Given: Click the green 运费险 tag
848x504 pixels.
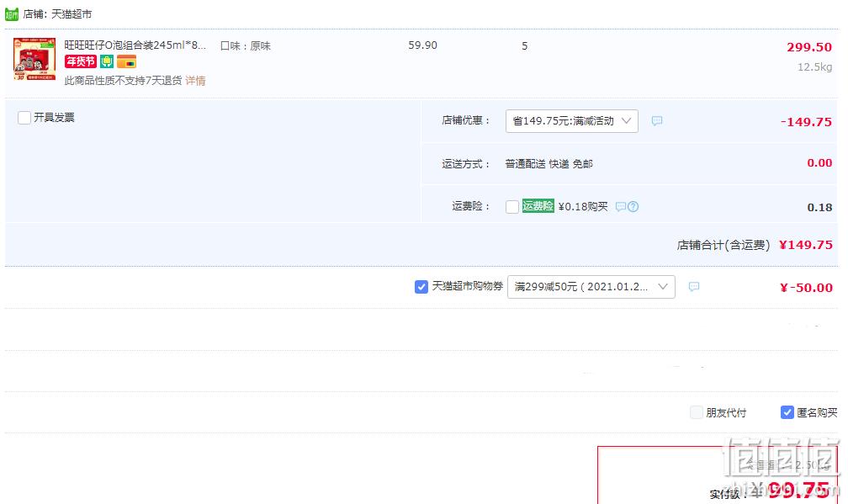Looking at the screenshot, I should point(538,206).
